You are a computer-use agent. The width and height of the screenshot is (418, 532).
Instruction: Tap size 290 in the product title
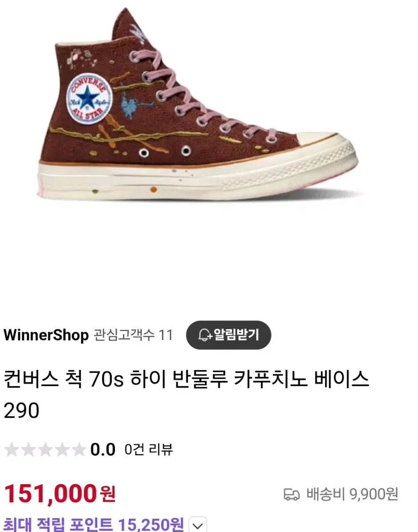coord(22,411)
